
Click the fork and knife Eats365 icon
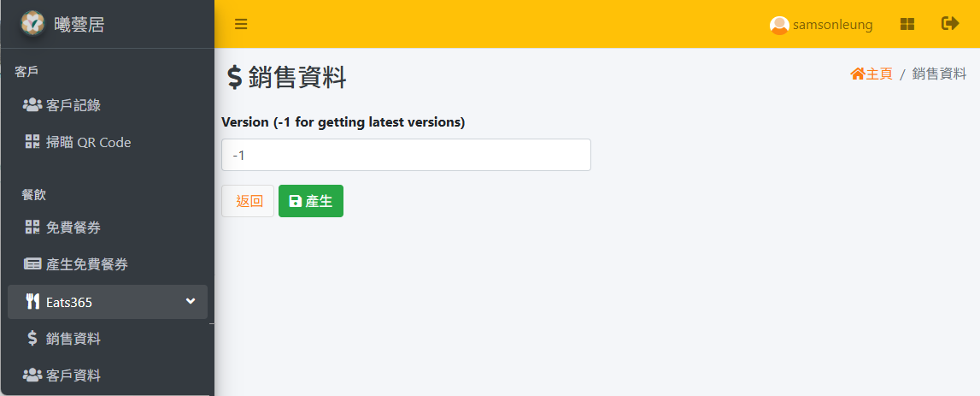pos(32,302)
